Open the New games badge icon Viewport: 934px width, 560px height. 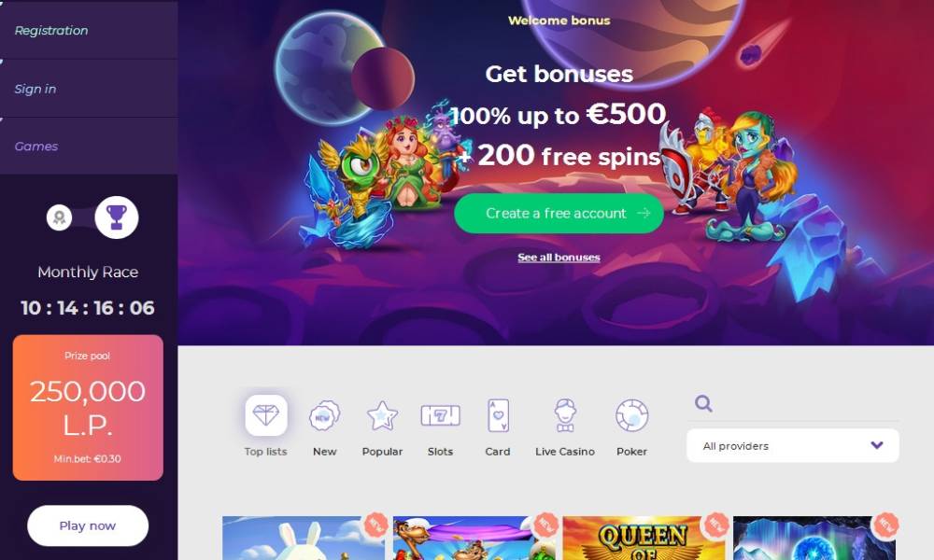tap(325, 415)
